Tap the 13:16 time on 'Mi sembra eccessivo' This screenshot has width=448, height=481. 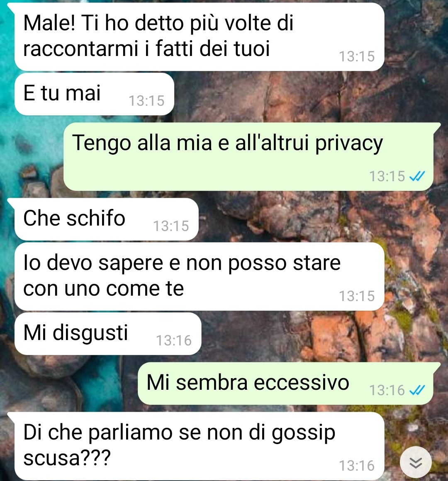click(x=387, y=391)
